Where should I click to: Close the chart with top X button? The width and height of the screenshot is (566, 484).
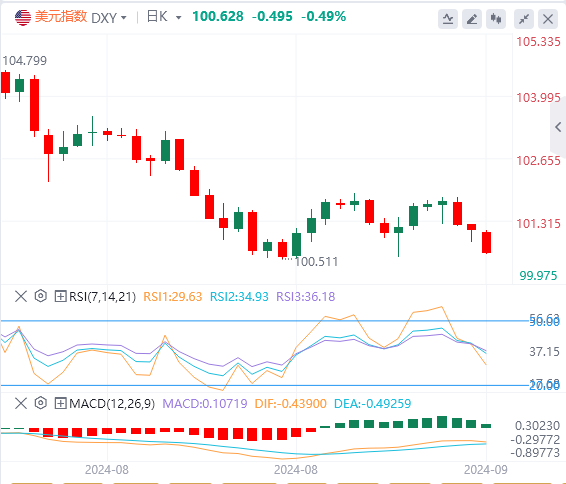[548, 19]
